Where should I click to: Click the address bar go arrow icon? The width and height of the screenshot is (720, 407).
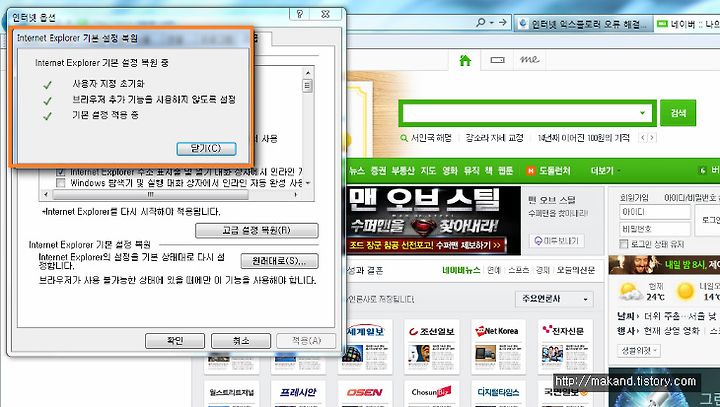point(503,22)
